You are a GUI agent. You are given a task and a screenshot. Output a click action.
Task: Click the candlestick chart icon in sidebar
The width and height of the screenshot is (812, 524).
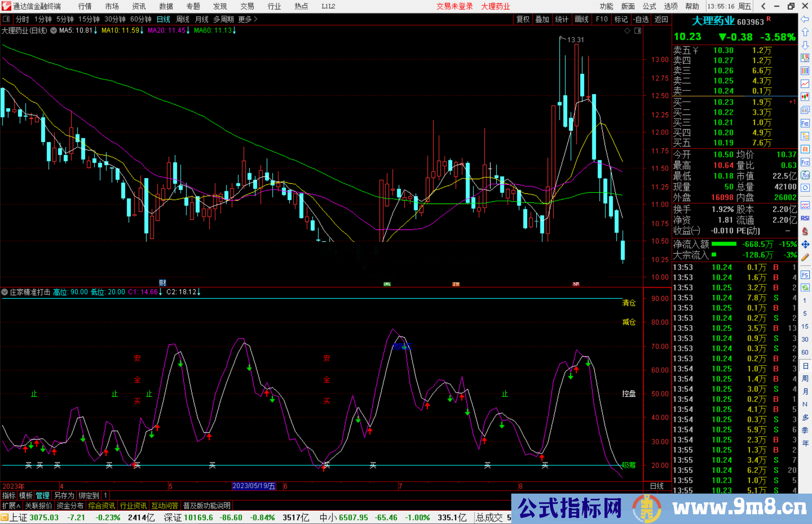(805, 97)
